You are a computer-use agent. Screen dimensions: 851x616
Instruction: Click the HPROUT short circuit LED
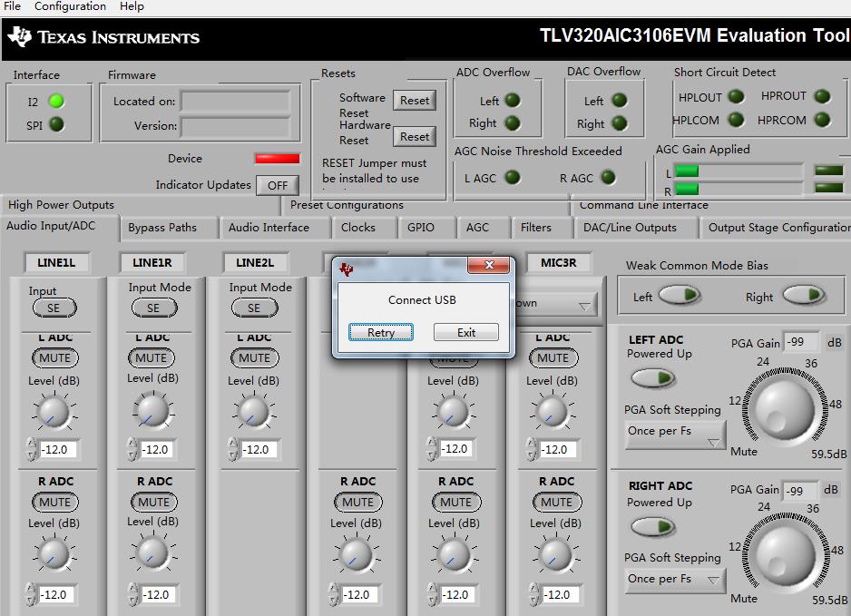[x=823, y=96]
